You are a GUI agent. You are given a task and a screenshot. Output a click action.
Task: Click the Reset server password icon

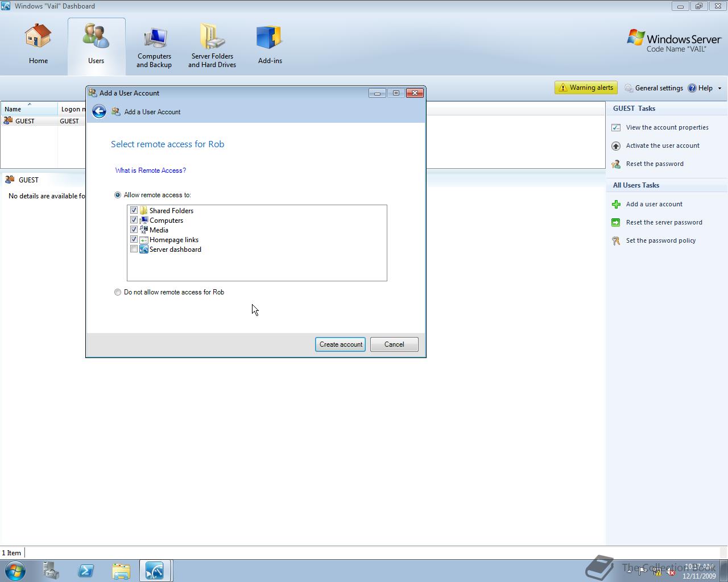pyautogui.click(x=616, y=222)
